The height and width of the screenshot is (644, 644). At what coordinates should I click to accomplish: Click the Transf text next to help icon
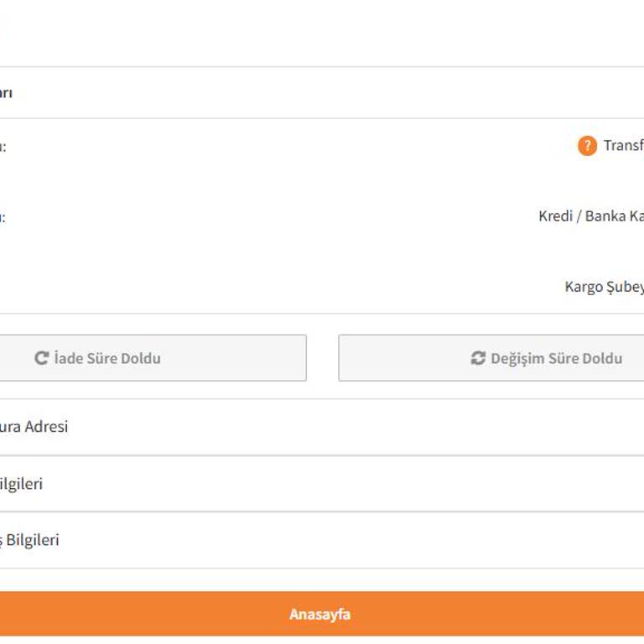[623, 146]
